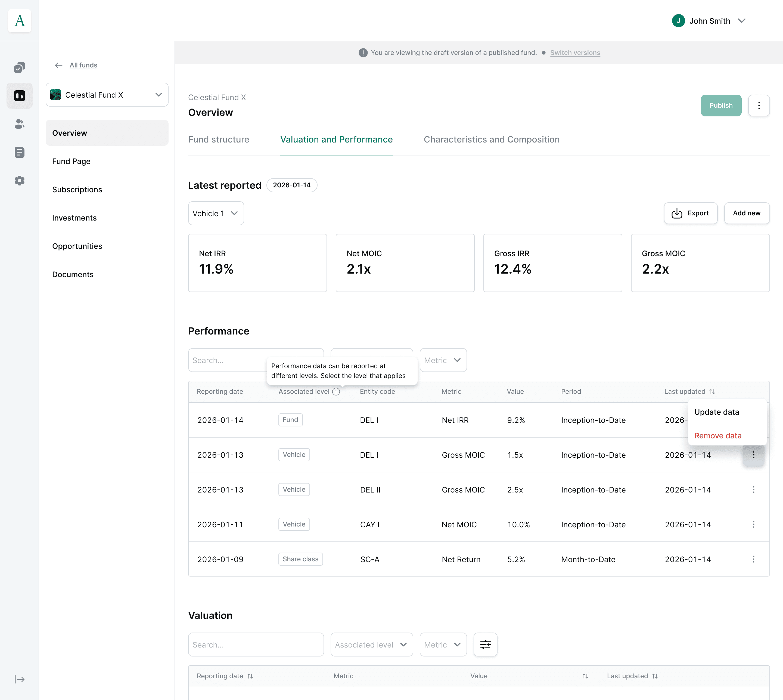Sort Valuation table by Last updated
This screenshot has width=783, height=700.
pyautogui.click(x=655, y=676)
